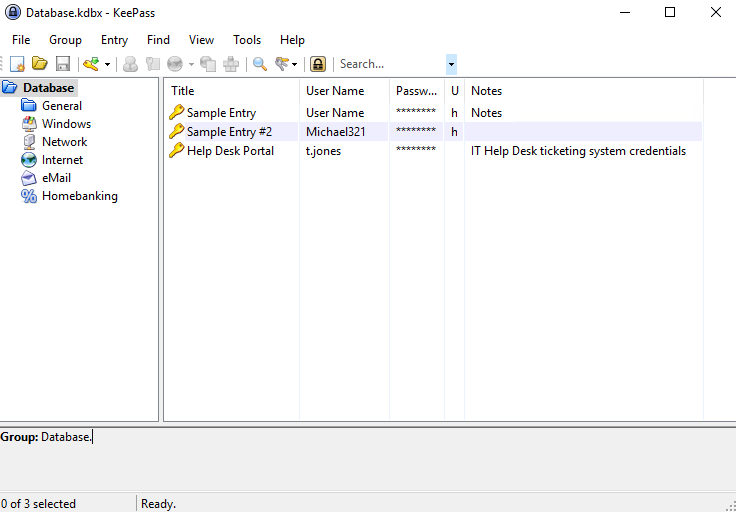Click the Sample Entry key icon
Image resolution: width=736 pixels, height=512 pixels.
coord(176,113)
